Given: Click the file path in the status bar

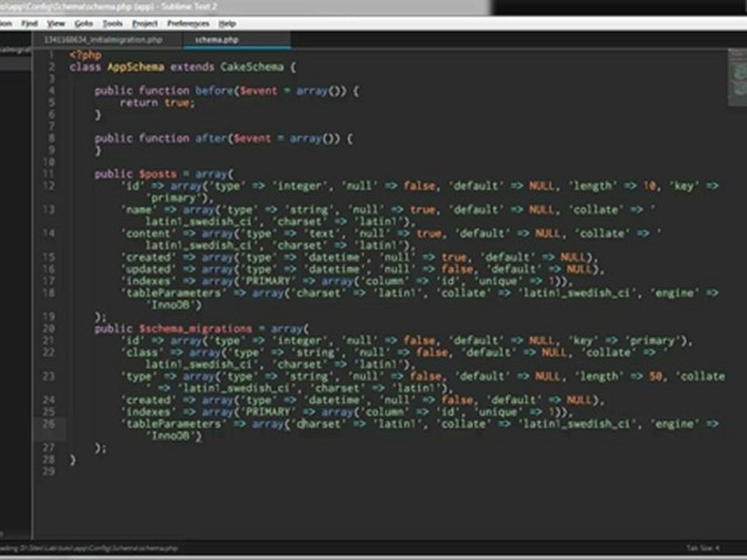Looking at the screenshot, I should click(x=89, y=548).
